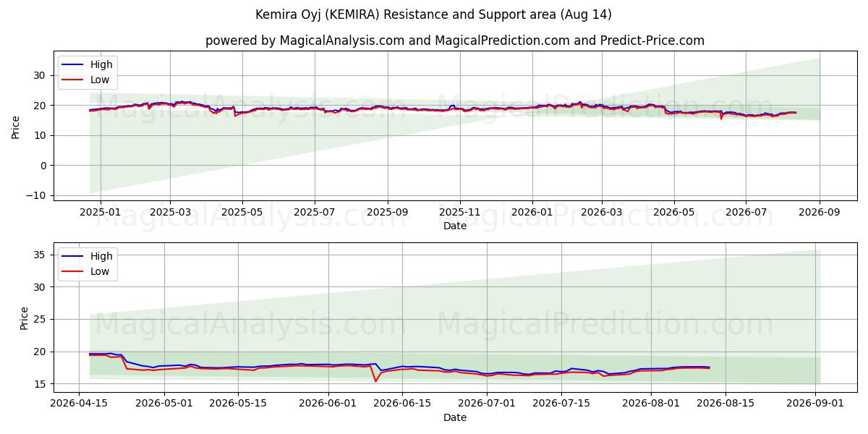Click the '2025-01' tick label on the top chart
Viewport: 868px width, 434px height.
click(x=100, y=213)
